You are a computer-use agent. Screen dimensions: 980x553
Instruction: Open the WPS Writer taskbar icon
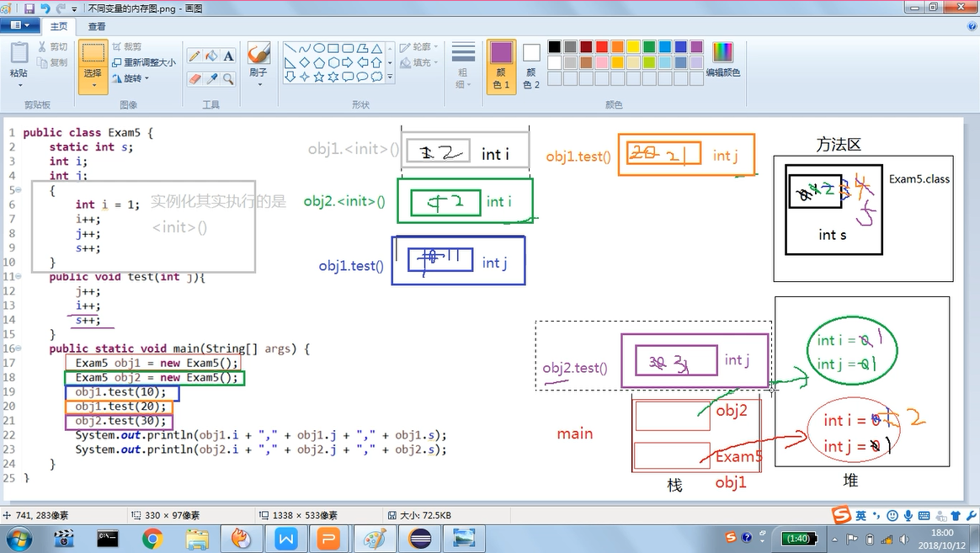285,539
